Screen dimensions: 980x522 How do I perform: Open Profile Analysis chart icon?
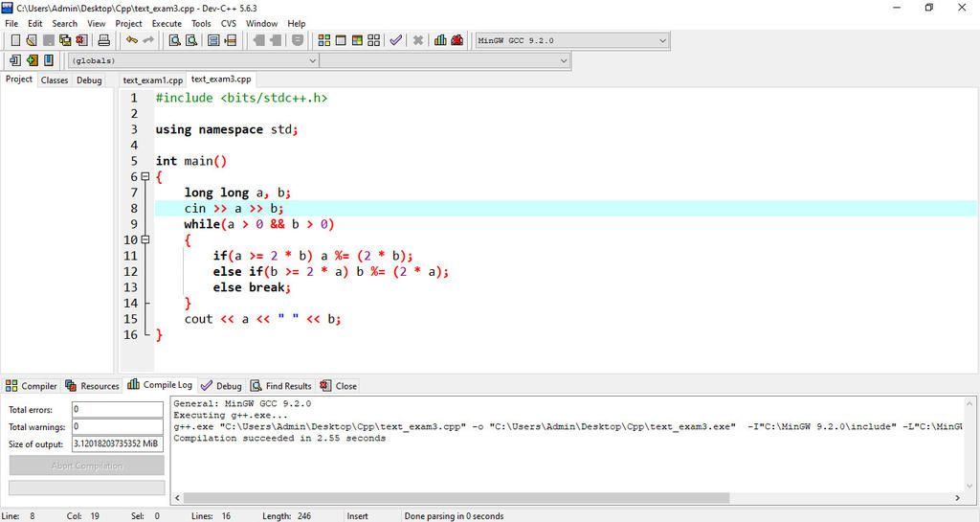pyautogui.click(x=440, y=40)
